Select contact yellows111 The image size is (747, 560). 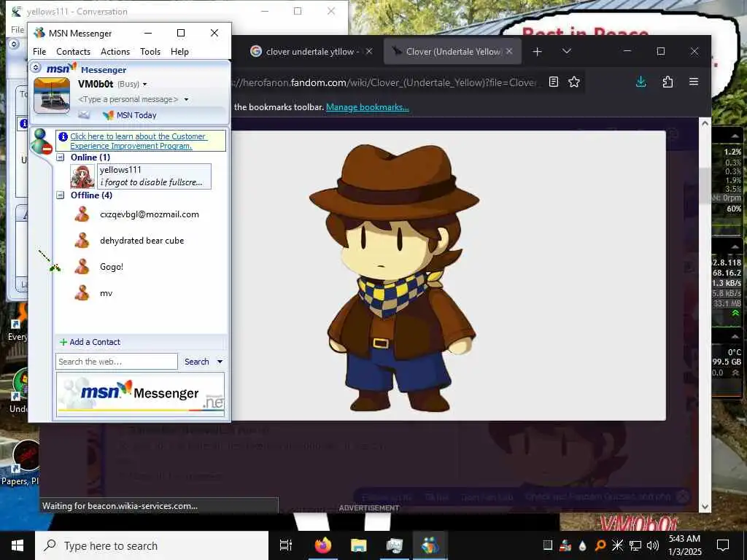(x=154, y=176)
